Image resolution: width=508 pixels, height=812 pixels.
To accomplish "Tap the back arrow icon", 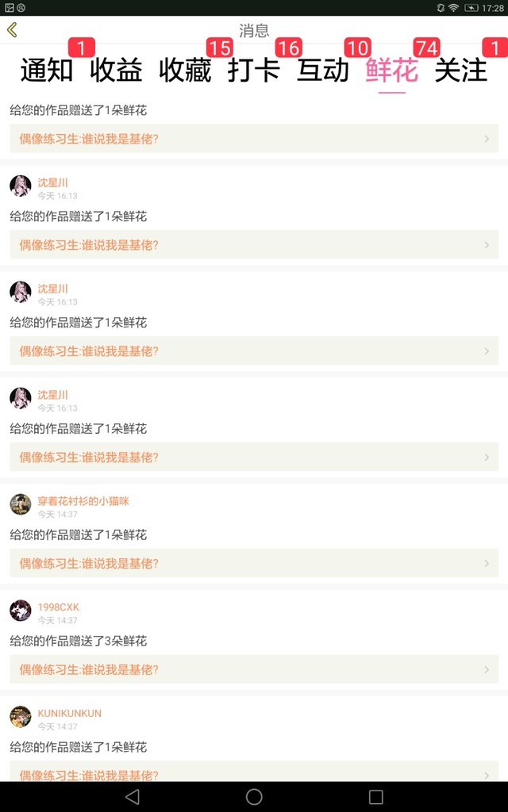I will click(12, 30).
